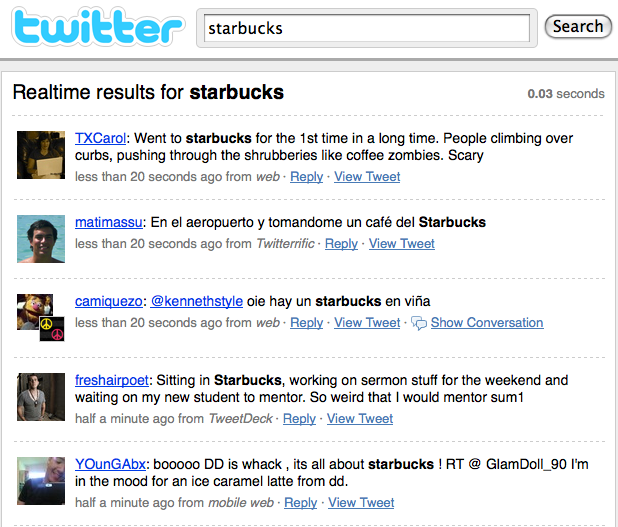Screen dimensions: 618x527
Task: Open YOunGAbx's profile picture
Action: 41,481
